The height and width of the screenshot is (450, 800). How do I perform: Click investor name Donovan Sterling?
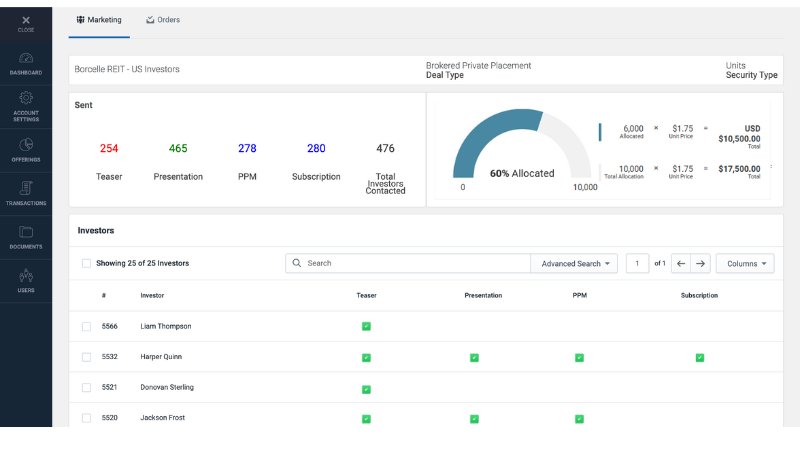(167, 387)
